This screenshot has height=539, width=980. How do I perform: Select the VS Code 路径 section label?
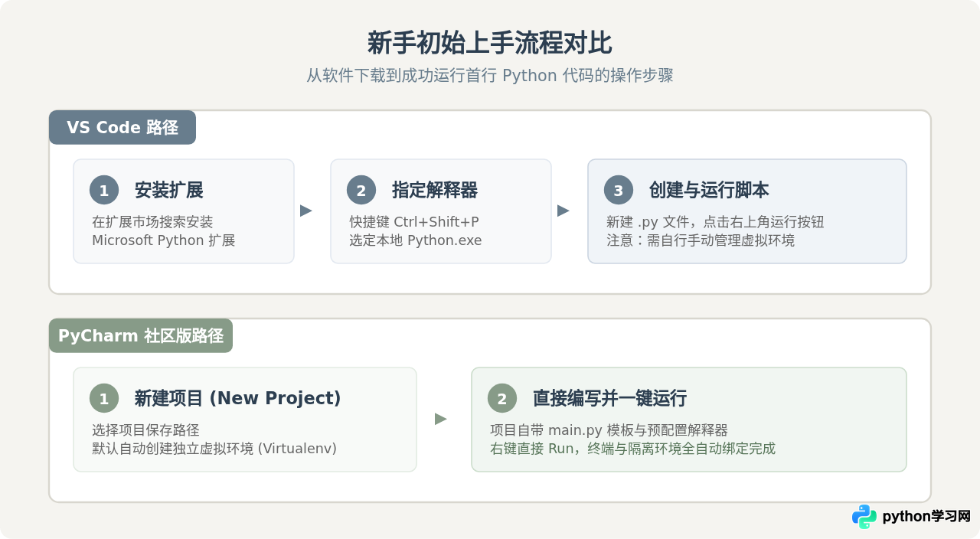(122, 127)
